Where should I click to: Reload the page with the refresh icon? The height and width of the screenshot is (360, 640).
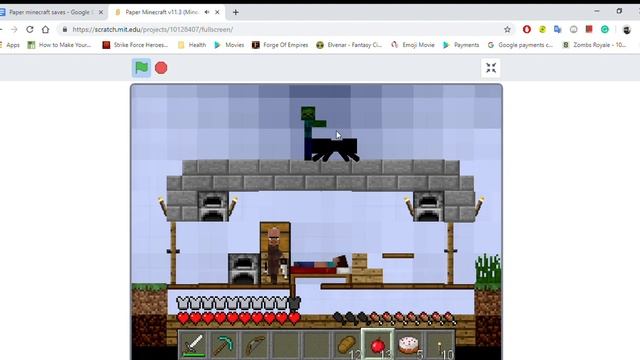(30, 29)
